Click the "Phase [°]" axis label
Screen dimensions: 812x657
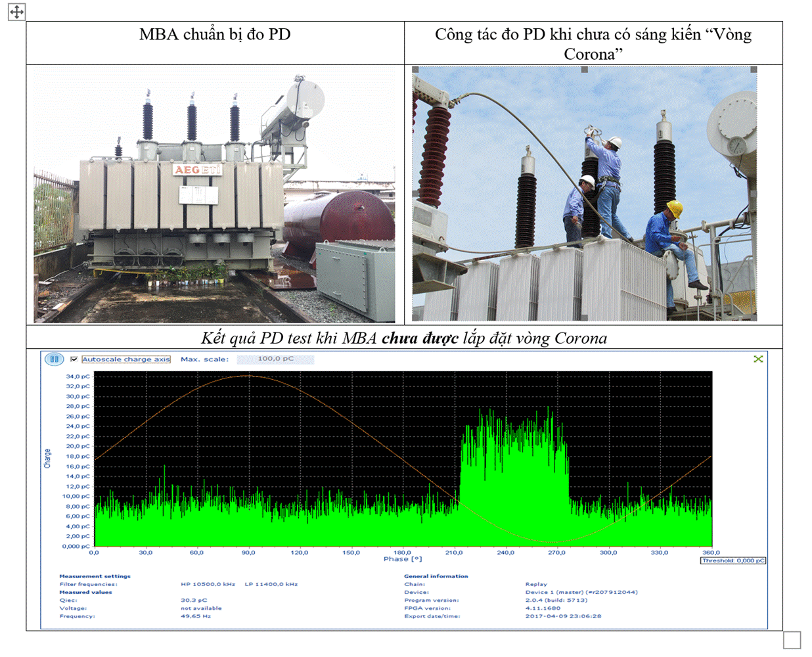click(403, 559)
